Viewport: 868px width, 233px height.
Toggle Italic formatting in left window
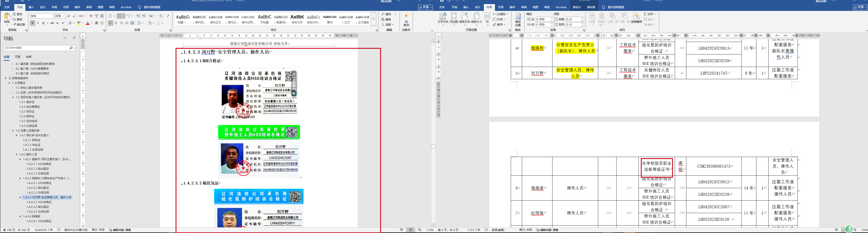pyautogui.click(x=38, y=23)
